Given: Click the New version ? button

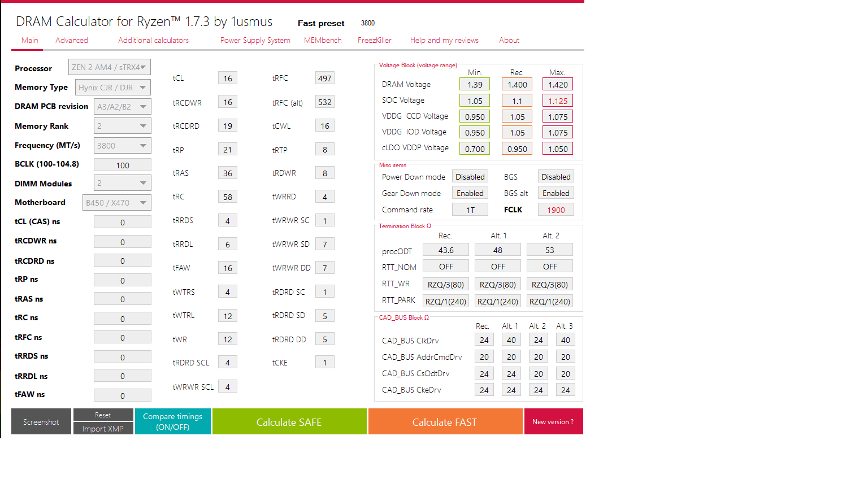Looking at the screenshot, I should coord(553,421).
